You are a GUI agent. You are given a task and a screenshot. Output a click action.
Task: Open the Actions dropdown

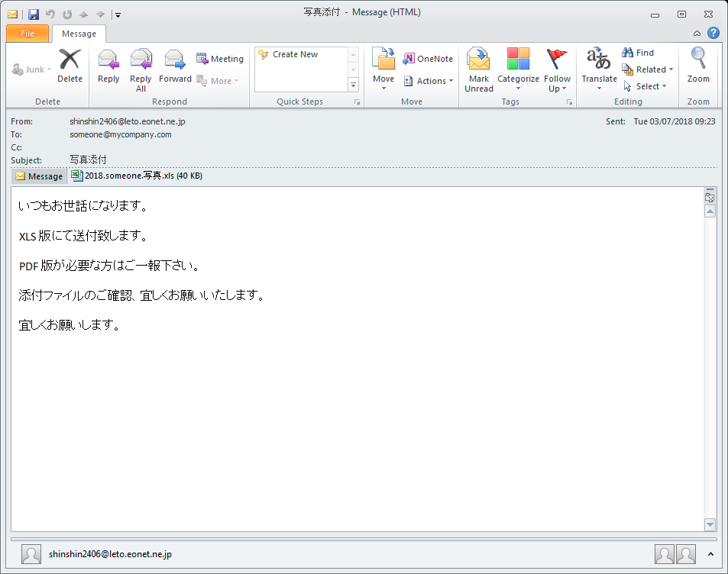tap(428, 81)
